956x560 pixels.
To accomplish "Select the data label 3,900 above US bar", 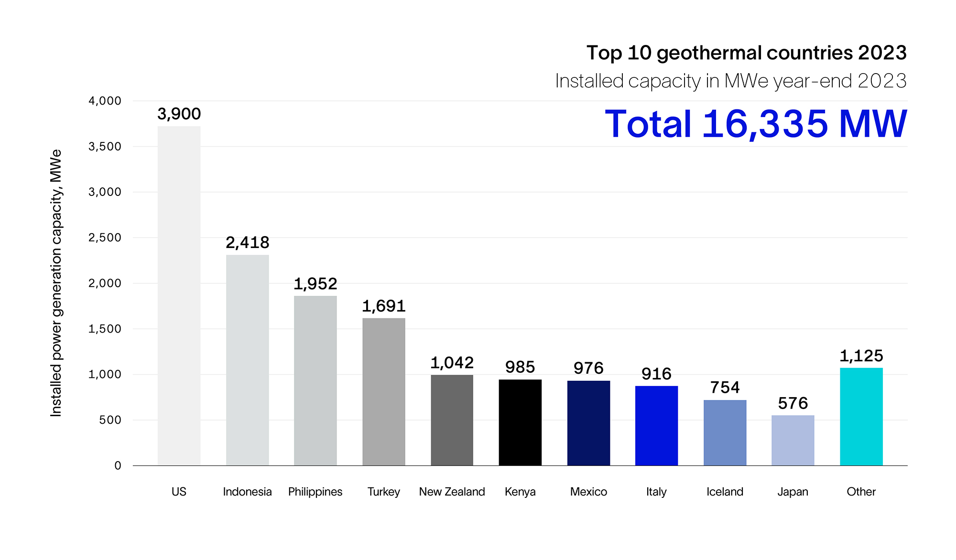I will point(179,114).
